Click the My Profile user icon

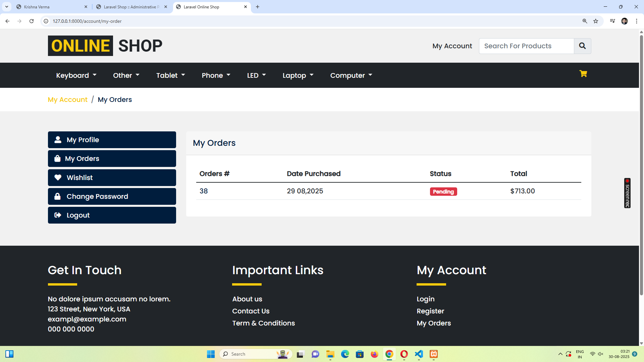tap(58, 140)
